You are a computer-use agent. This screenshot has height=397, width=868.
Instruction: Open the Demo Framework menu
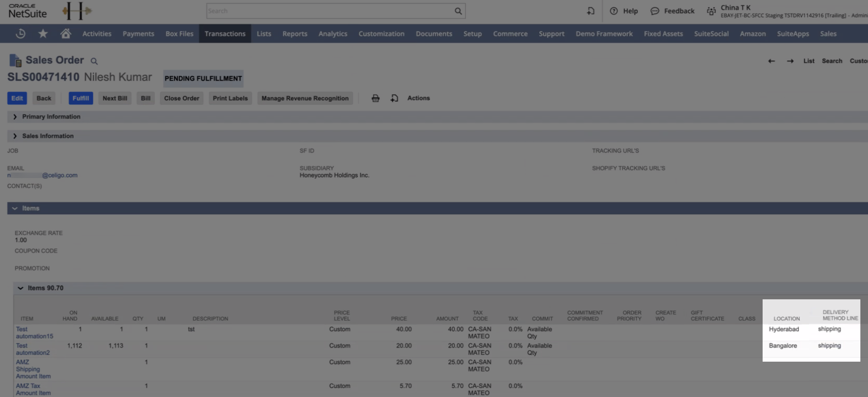click(x=604, y=34)
